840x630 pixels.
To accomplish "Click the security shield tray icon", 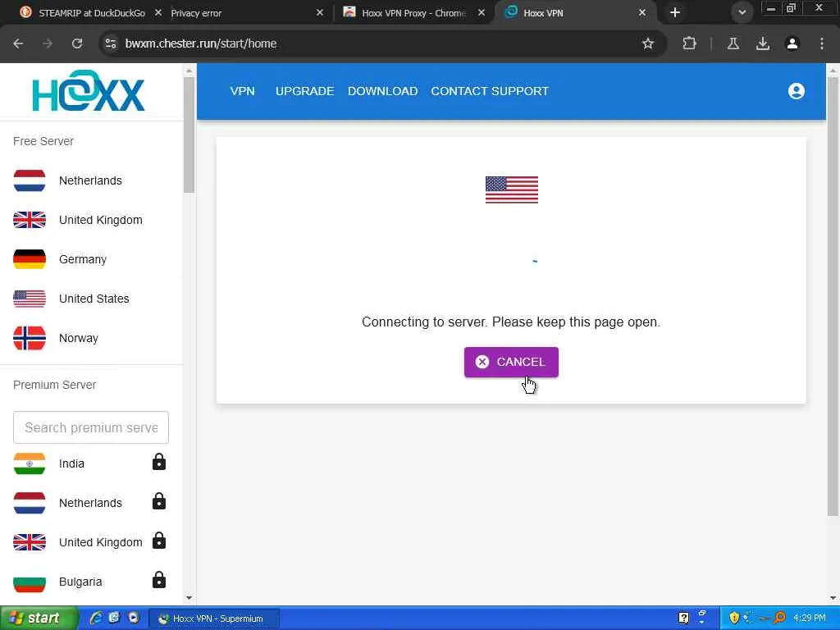I will coord(734,618).
